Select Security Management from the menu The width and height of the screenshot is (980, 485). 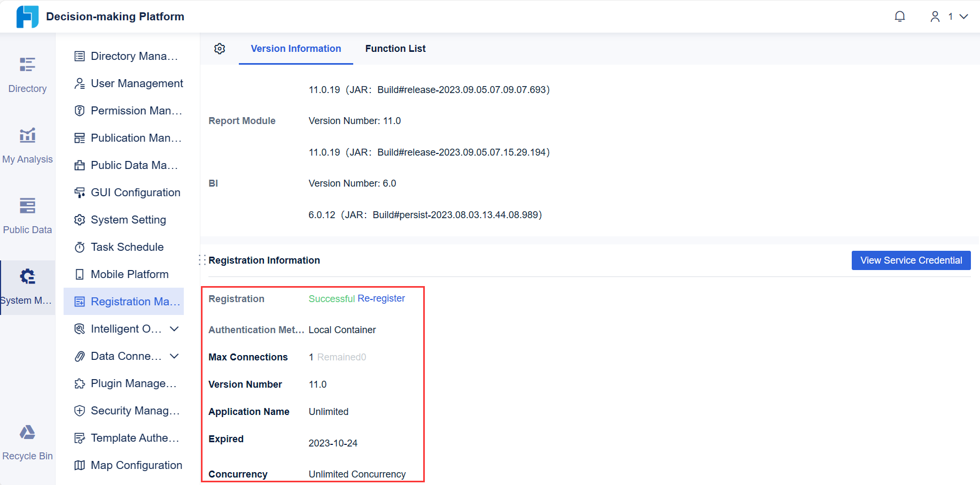point(135,410)
